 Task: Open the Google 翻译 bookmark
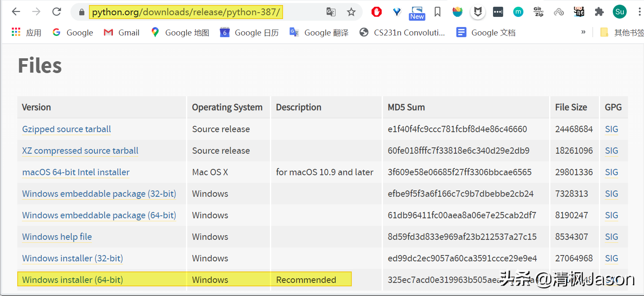tap(319, 33)
